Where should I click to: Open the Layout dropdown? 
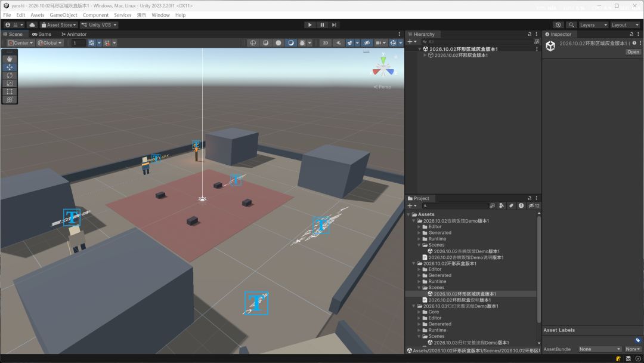click(x=625, y=24)
